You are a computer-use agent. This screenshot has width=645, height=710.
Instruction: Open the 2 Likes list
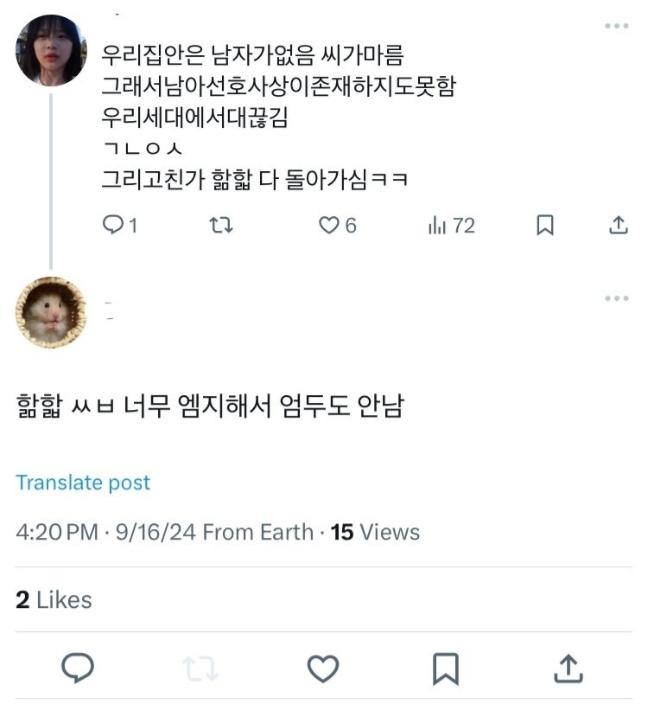[x=54, y=600]
